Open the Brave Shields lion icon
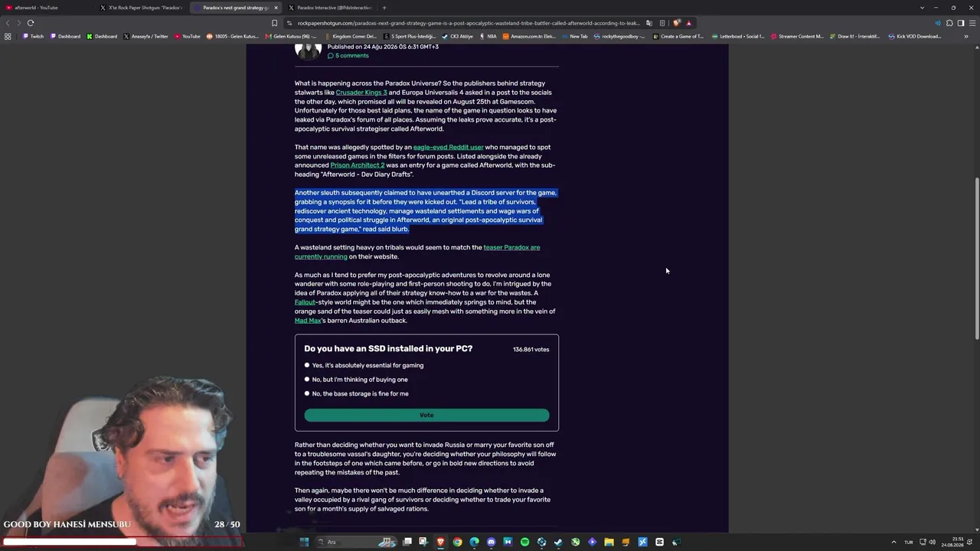980x551 pixels. (676, 23)
